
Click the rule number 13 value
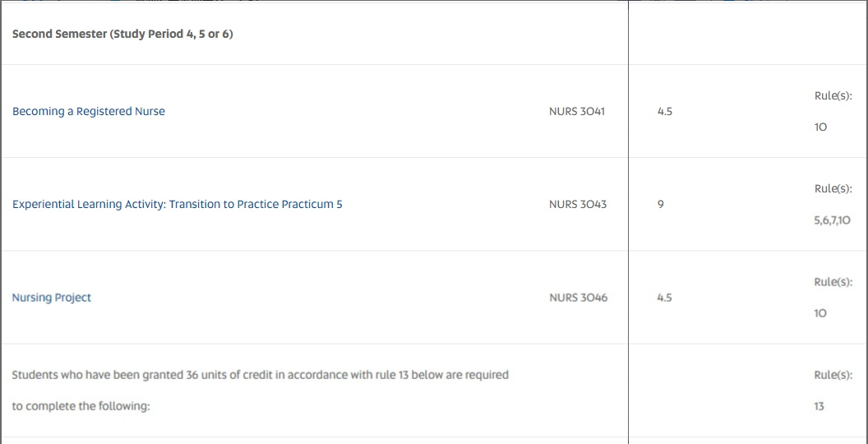click(819, 406)
